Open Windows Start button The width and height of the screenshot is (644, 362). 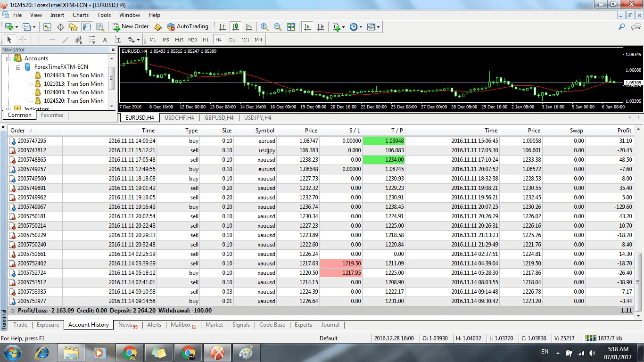(x=12, y=352)
